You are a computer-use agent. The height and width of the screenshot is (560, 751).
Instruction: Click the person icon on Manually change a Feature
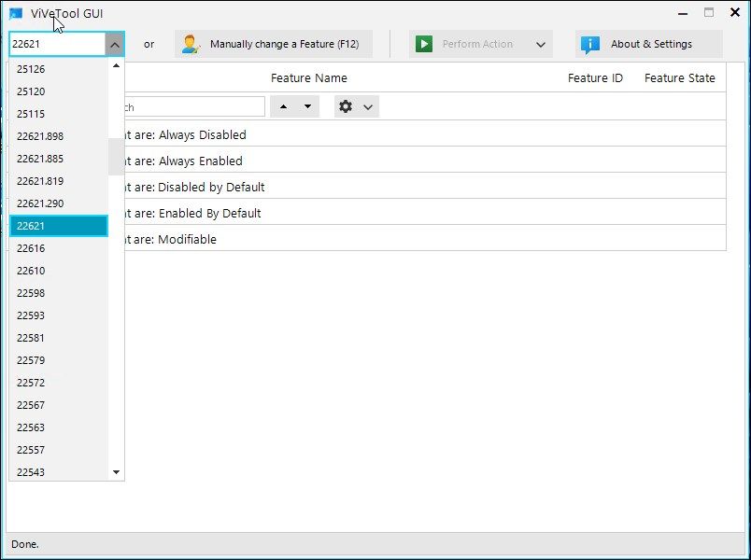193,43
